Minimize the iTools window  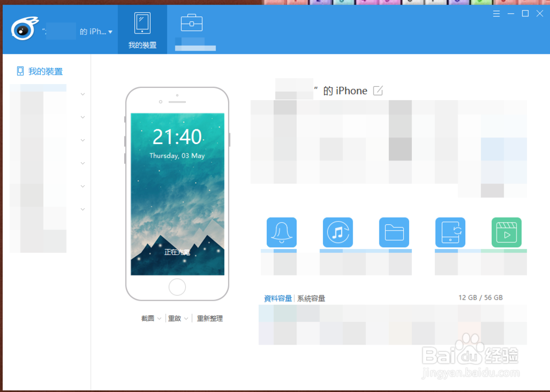511,14
